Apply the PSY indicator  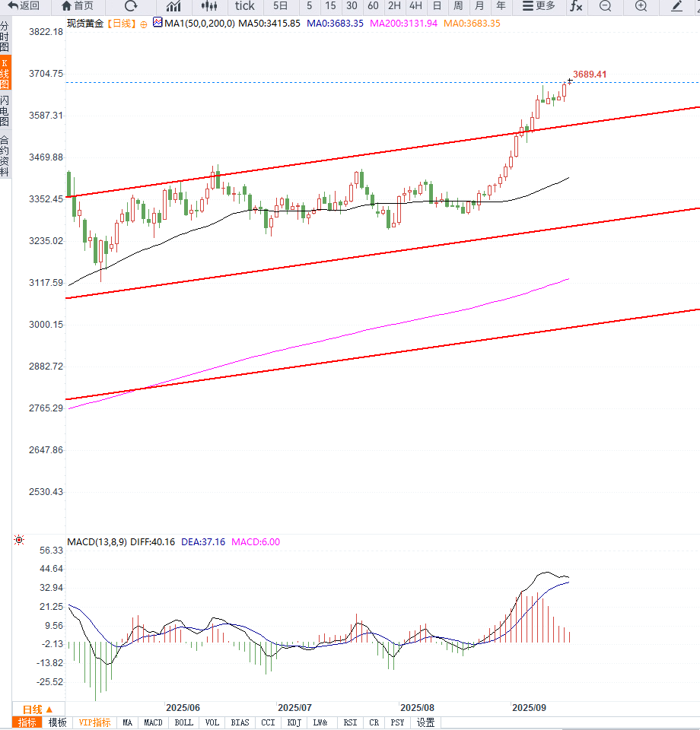point(397,722)
